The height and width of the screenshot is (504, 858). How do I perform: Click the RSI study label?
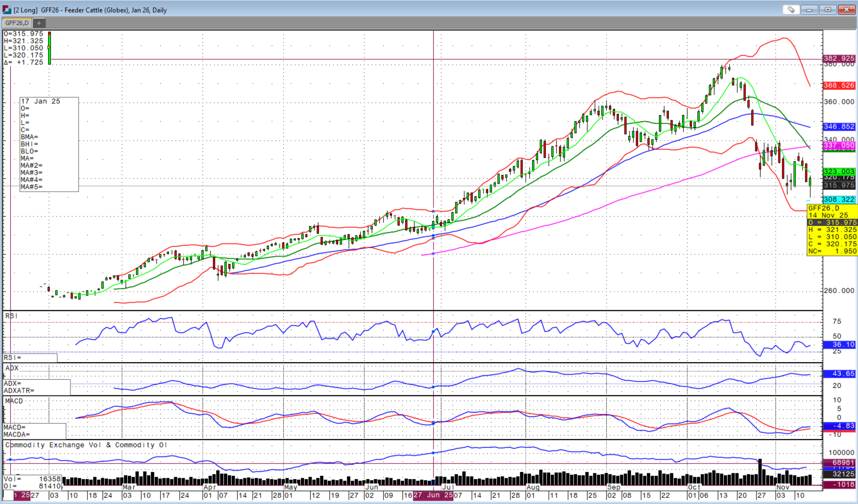pyautogui.click(x=11, y=316)
